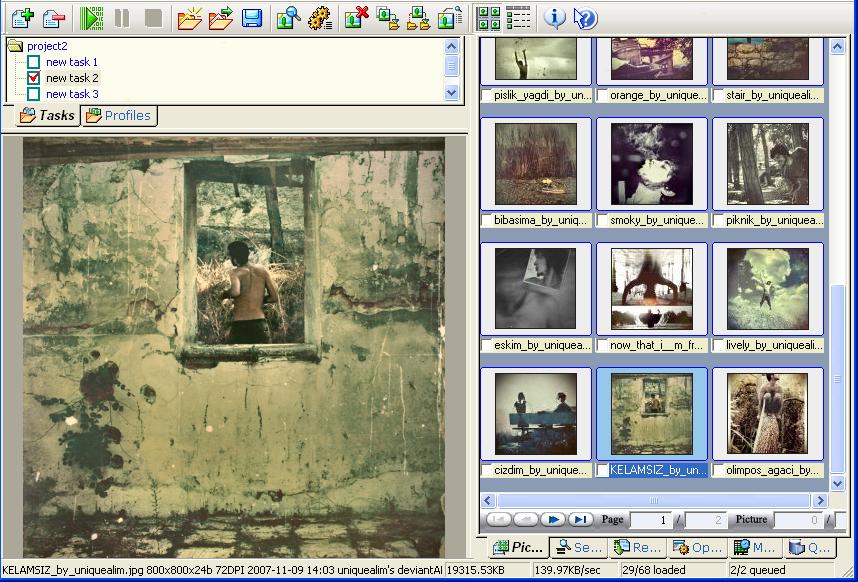
Task: Click the picture-to-folder copy icon
Action: click(x=387, y=18)
